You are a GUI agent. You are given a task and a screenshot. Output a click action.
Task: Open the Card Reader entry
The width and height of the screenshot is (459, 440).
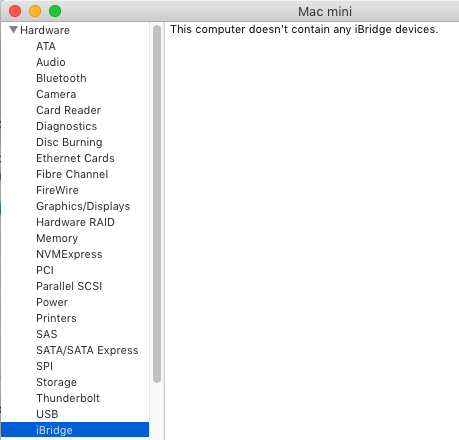coord(68,110)
